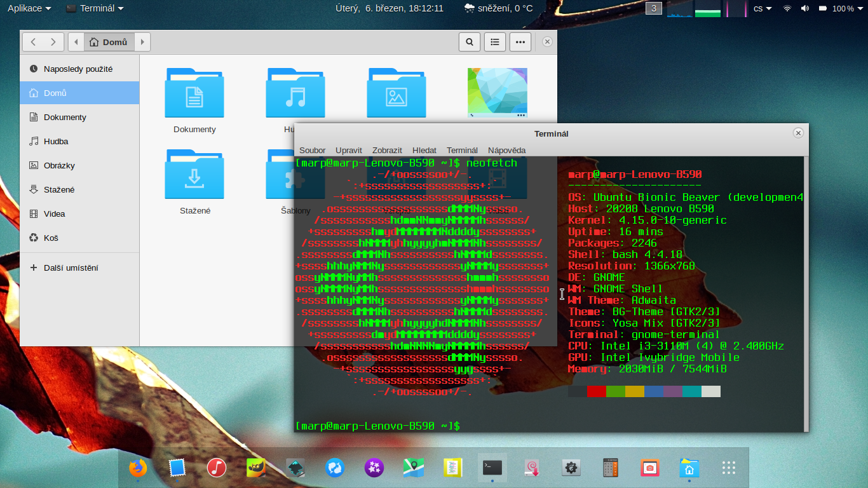868x488 pixels.
Task: Open the Terminál menu in Terminal window
Action: (x=462, y=150)
